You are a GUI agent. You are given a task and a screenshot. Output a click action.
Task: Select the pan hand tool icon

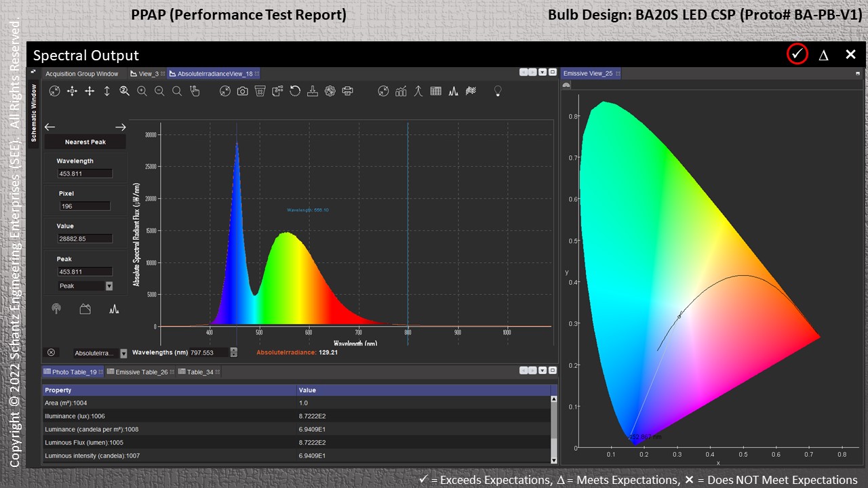click(x=195, y=91)
